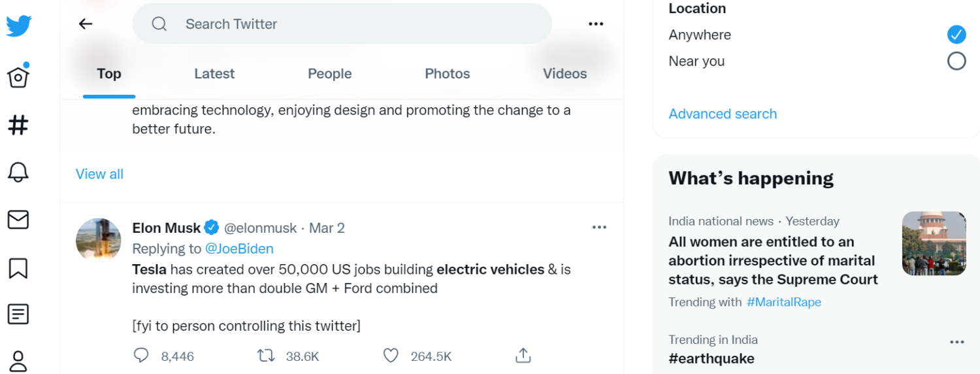The height and width of the screenshot is (374, 980).
Task: Open more options for #earthquake trend
Action: [956, 342]
